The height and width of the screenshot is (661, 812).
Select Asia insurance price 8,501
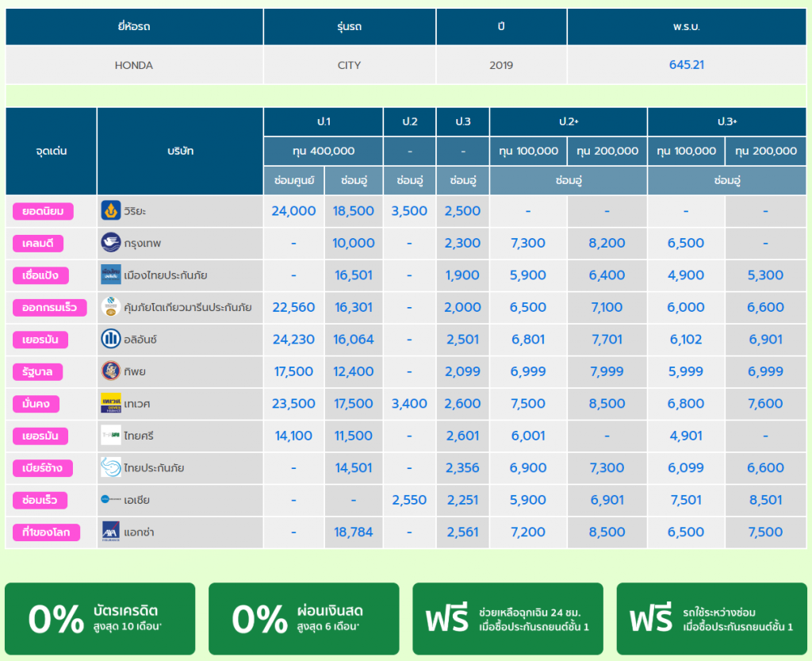[765, 500]
